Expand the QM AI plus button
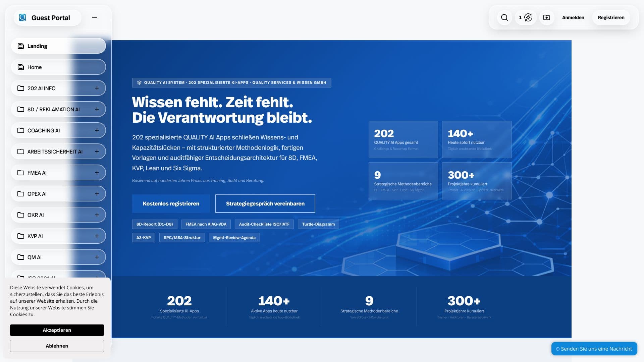 pyautogui.click(x=97, y=257)
